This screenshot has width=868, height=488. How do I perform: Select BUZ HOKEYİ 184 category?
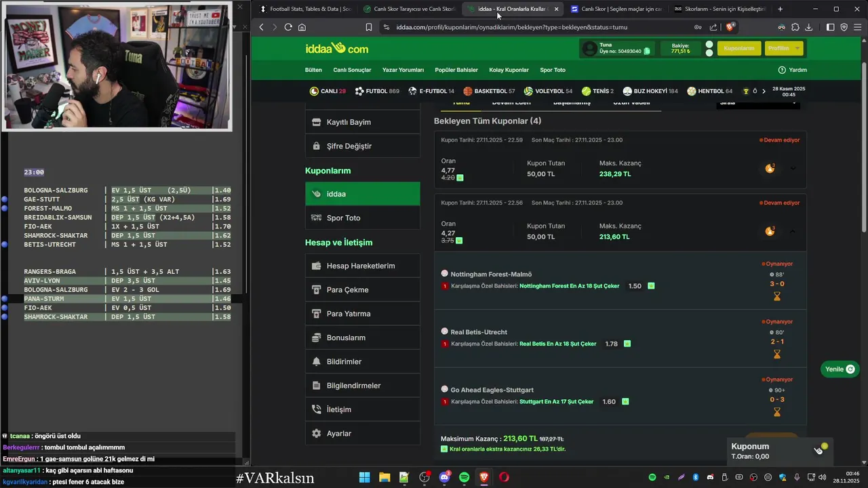point(650,91)
